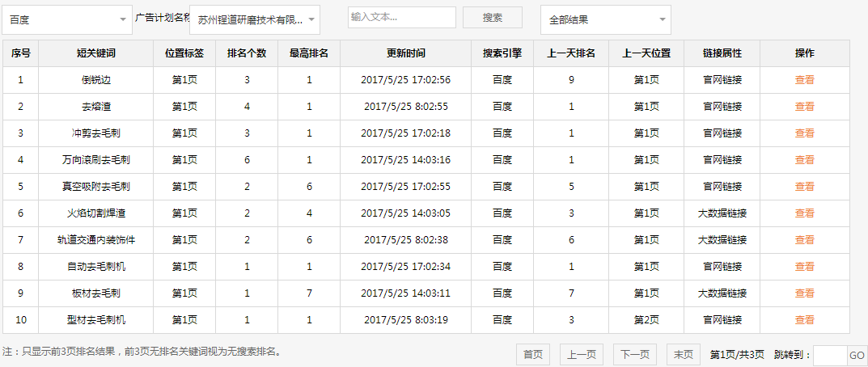Click the 上一页 previous page button

582,355
